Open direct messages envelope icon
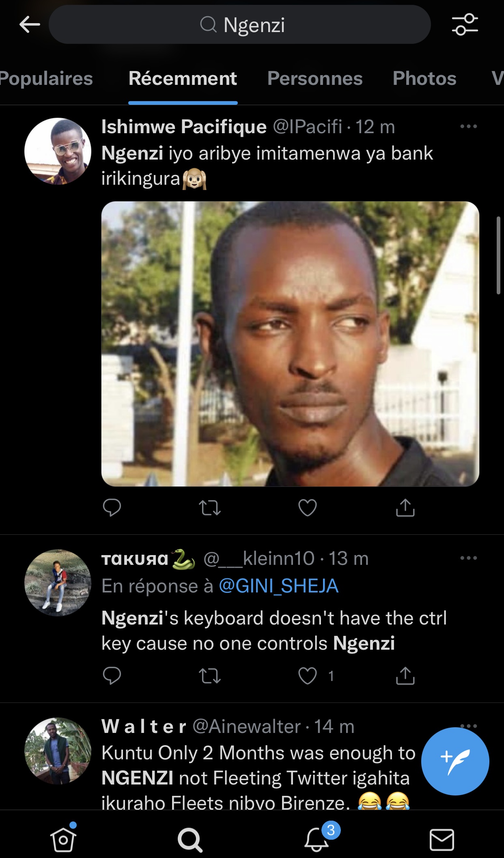The image size is (504, 858). pos(442,839)
